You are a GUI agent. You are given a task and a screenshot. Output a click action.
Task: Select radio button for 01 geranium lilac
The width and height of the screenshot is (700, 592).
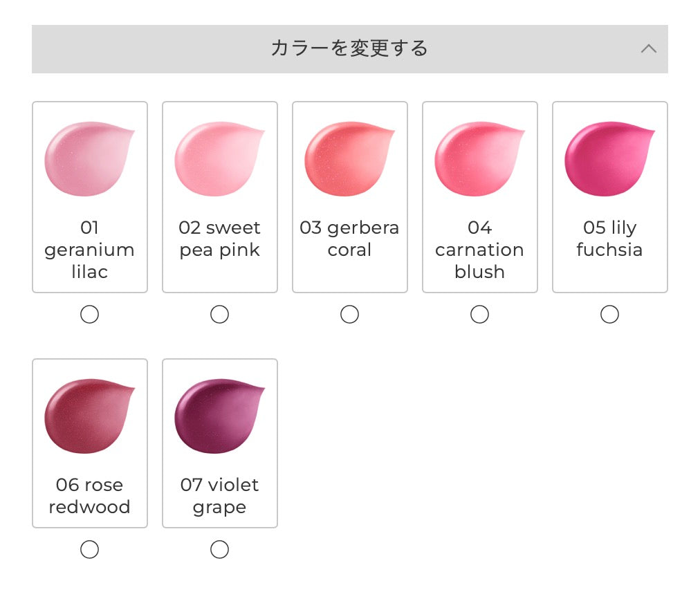pos(89,315)
